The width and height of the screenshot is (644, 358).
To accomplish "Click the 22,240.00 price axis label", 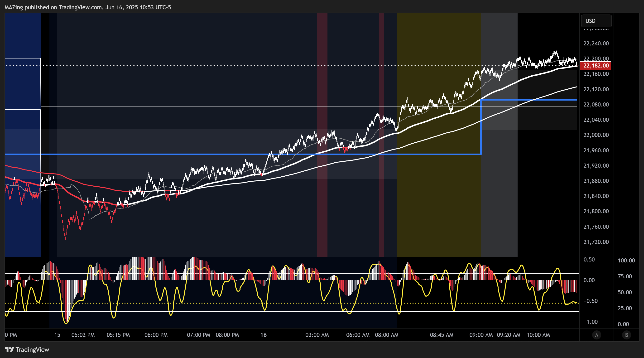I will pyautogui.click(x=596, y=44).
